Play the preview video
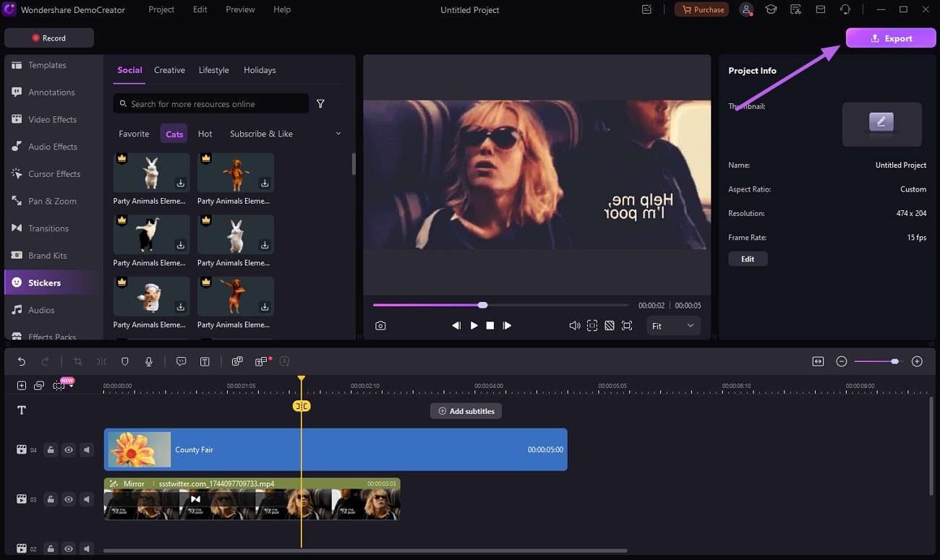This screenshot has height=560, width=940. click(474, 326)
